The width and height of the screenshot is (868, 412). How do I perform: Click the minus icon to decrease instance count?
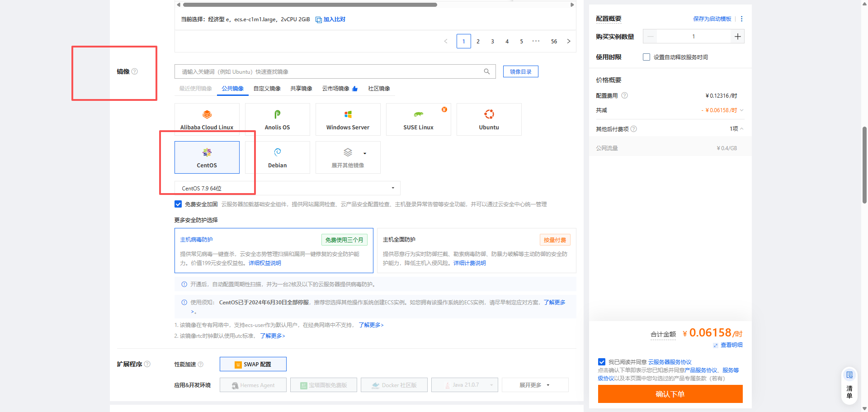tap(650, 37)
